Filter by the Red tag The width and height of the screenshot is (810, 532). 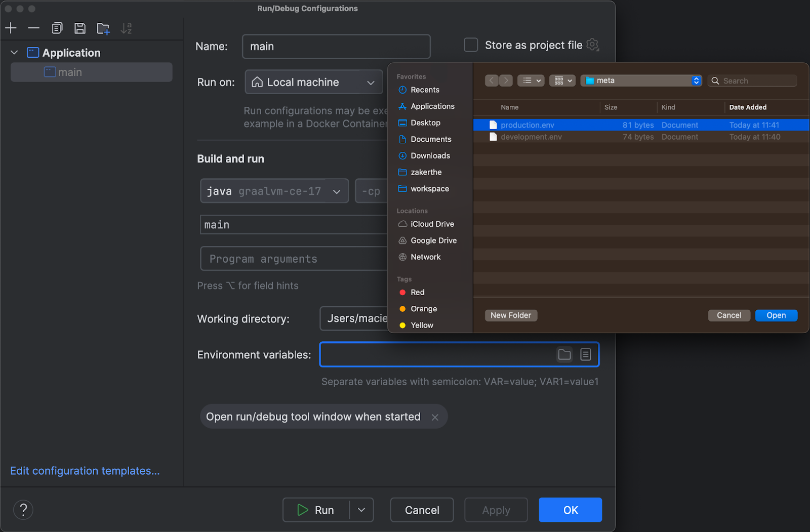[412, 293]
